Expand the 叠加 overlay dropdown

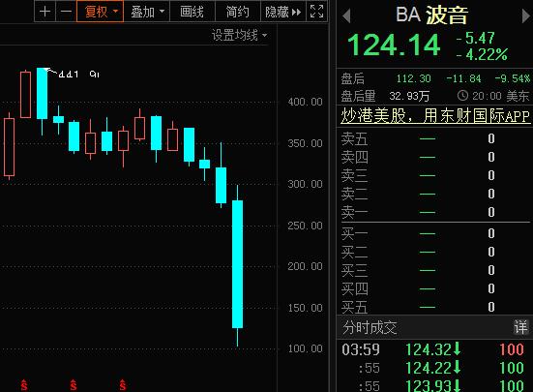point(147,12)
